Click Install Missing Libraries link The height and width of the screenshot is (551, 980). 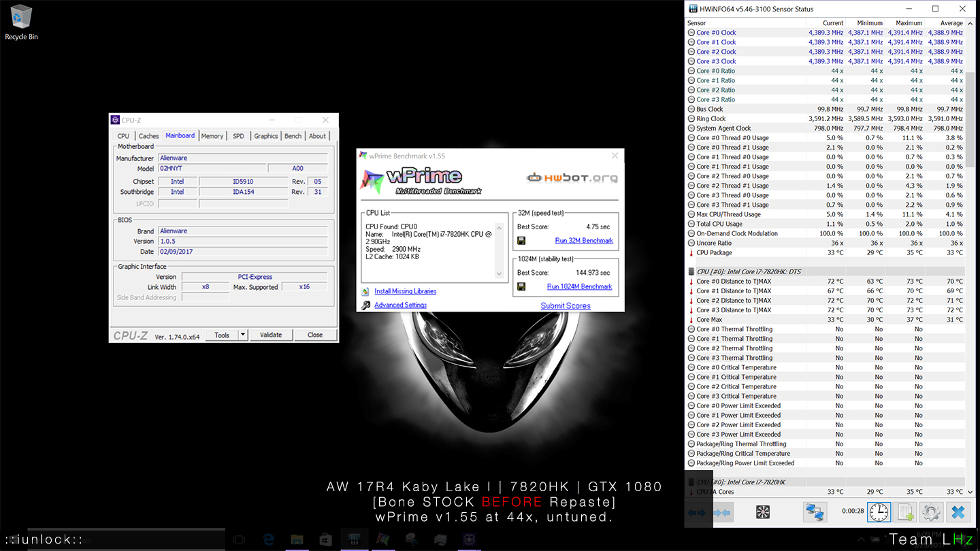pos(406,291)
